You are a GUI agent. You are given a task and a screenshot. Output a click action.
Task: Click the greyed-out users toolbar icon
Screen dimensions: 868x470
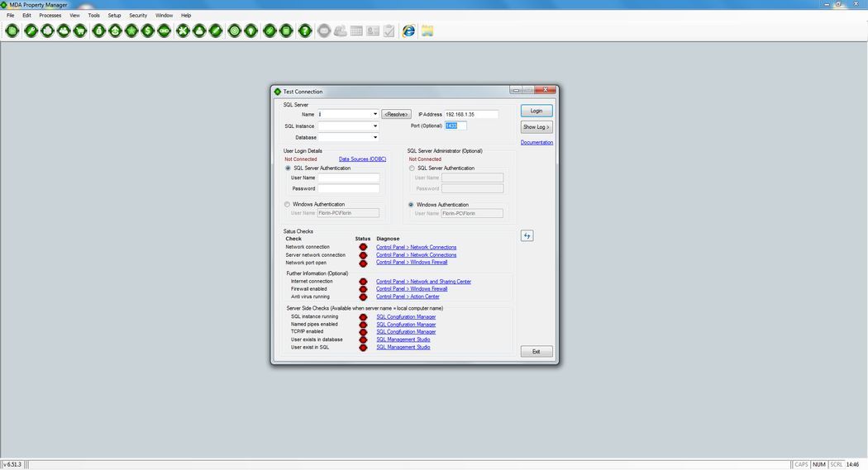pos(340,31)
